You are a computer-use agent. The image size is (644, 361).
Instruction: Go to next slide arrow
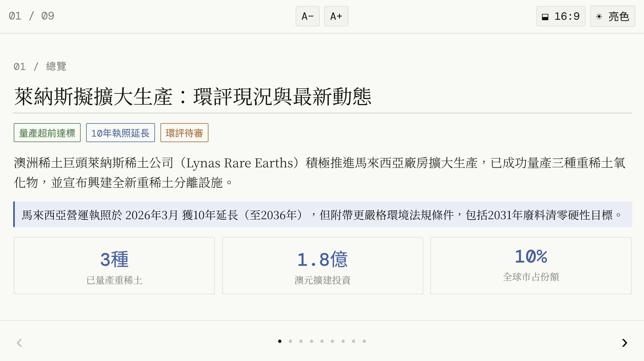624,343
